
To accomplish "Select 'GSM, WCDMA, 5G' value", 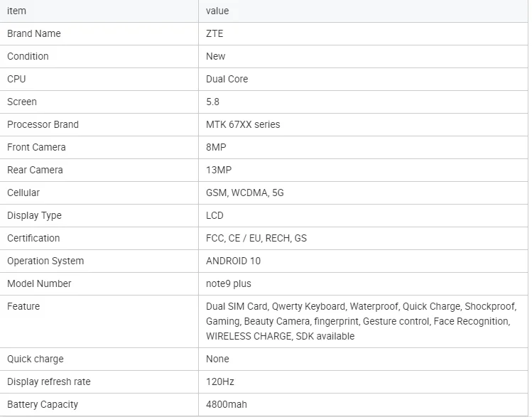I will [245, 193].
